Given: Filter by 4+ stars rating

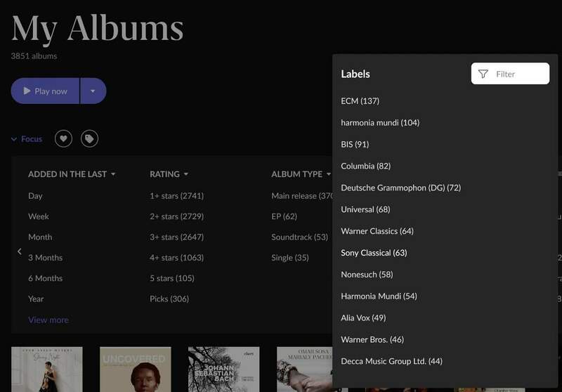Looking at the screenshot, I should pos(176,258).
